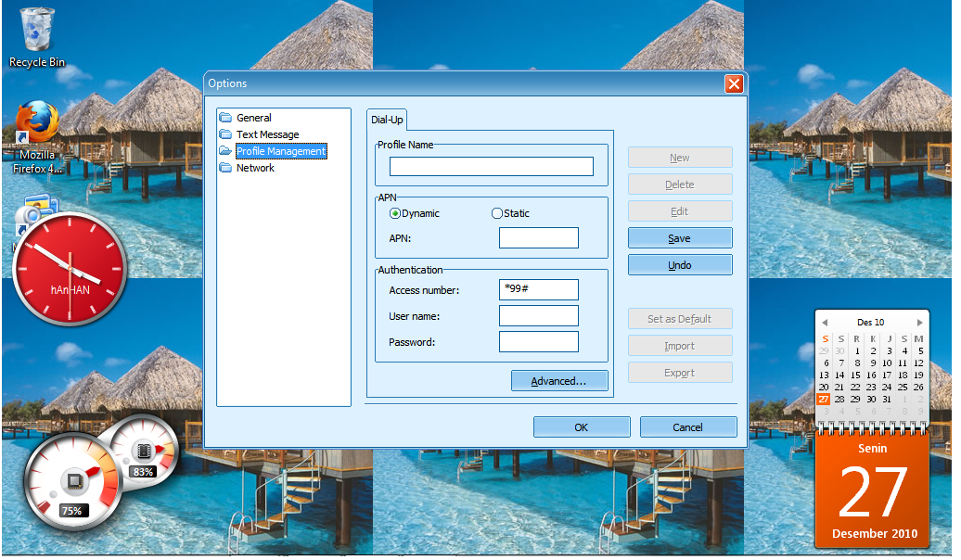Viewport: 961px width, 560px height.
Task: Select General in the options tree
Action: 254,118
